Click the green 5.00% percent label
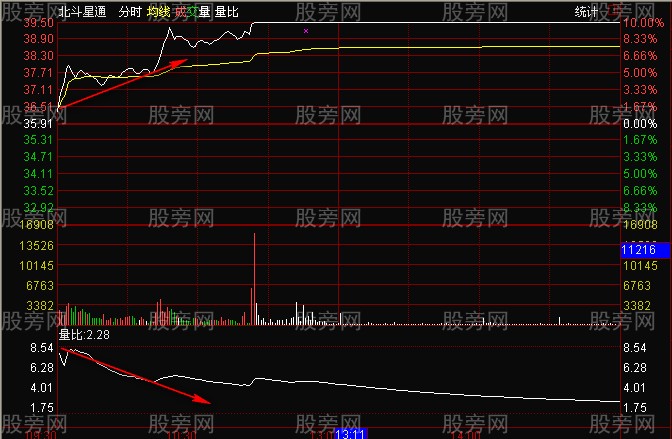 pos(640,174)
